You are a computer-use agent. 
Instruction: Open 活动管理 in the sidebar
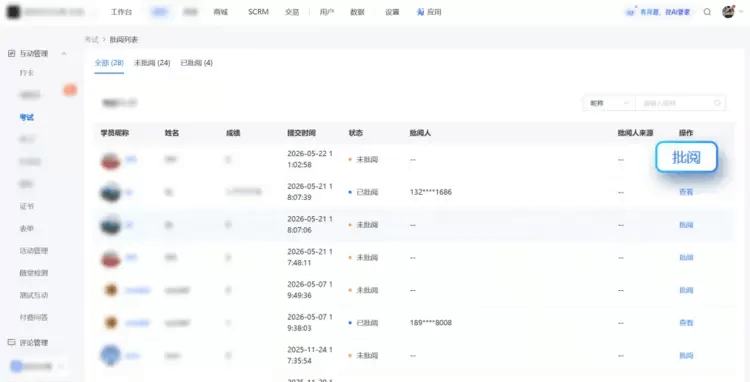click(x=34, y=251)
